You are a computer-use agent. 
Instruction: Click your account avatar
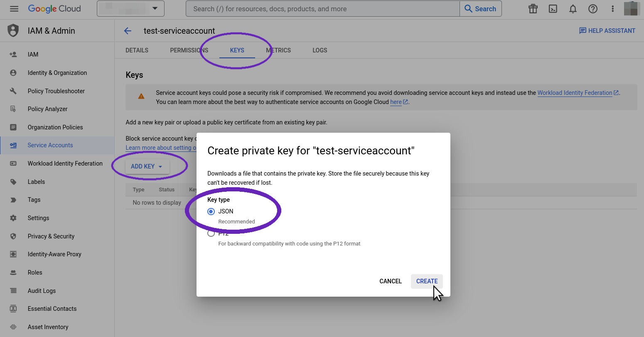coord(631,8)
